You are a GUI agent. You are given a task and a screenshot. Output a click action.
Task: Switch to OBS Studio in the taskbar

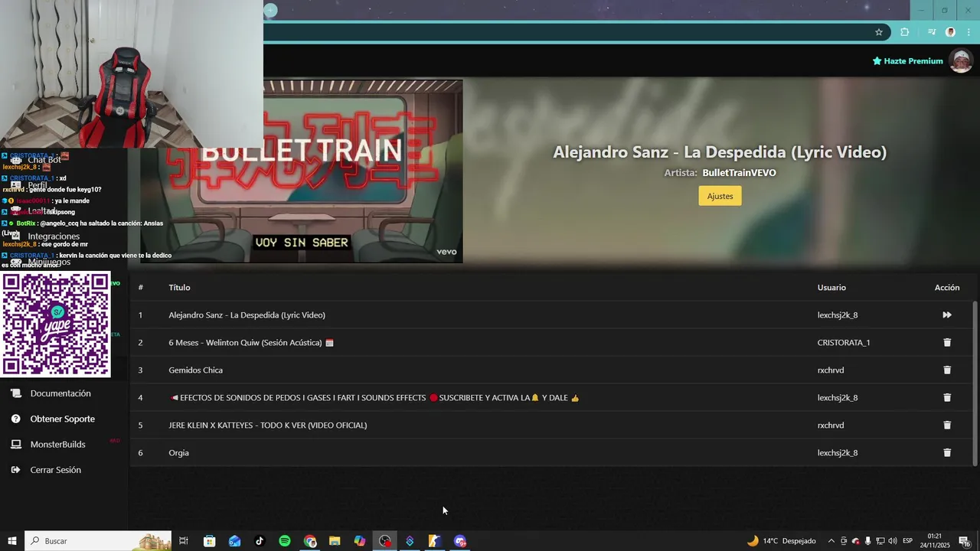385,541
